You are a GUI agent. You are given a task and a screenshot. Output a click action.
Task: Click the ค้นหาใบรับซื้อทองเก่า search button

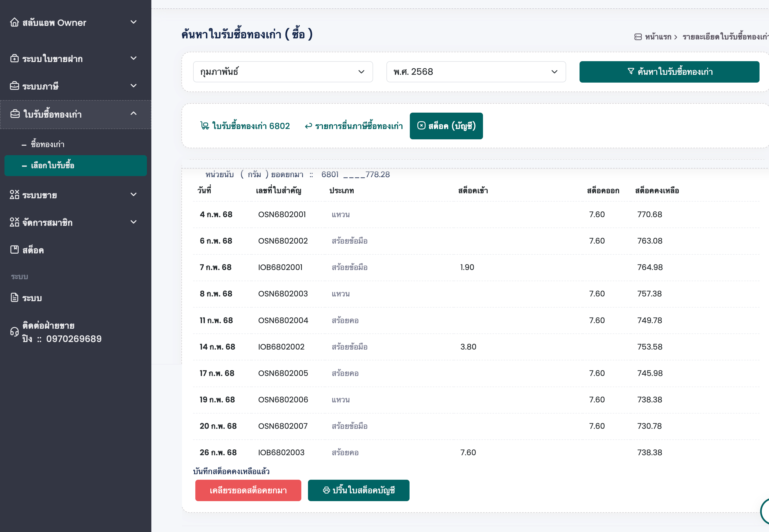669,72
